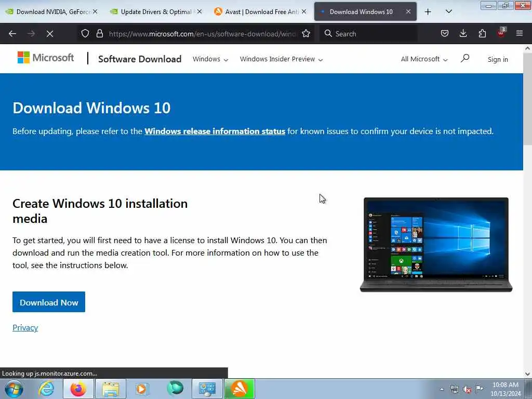Open Windows Explorer folder from taskbar
The height and width of the screenshot is (399, 532).
111,389
